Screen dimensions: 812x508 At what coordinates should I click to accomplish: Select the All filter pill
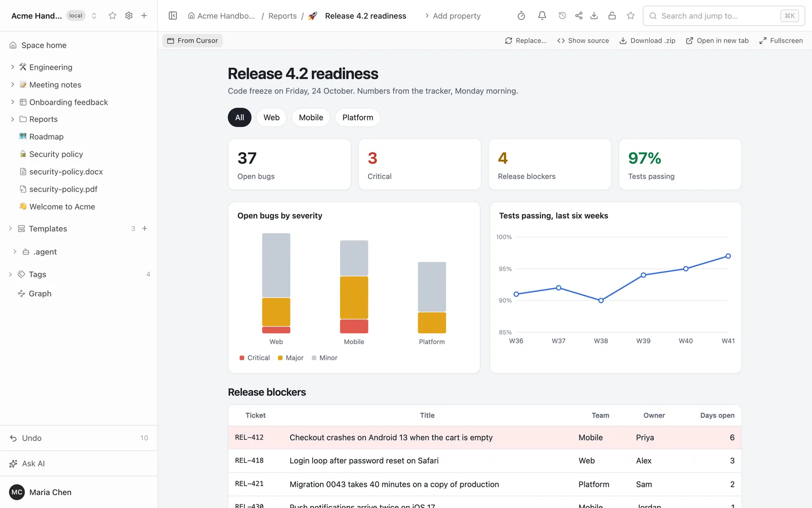[x=240, y=117]
